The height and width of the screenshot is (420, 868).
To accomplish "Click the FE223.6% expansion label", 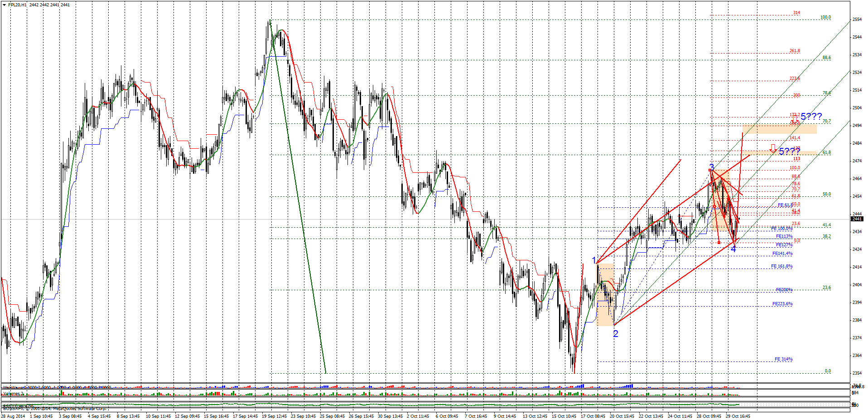I will click(x=782, y=304).
